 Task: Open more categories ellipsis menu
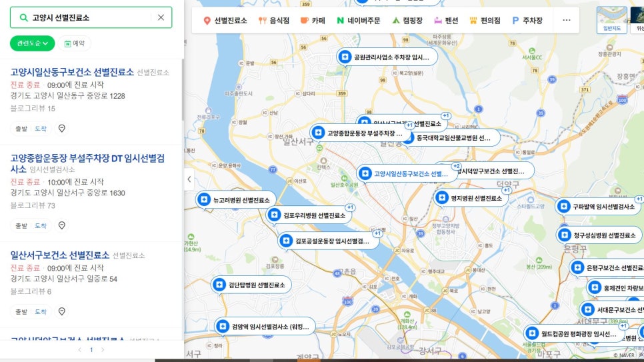(x=567, y=20)
